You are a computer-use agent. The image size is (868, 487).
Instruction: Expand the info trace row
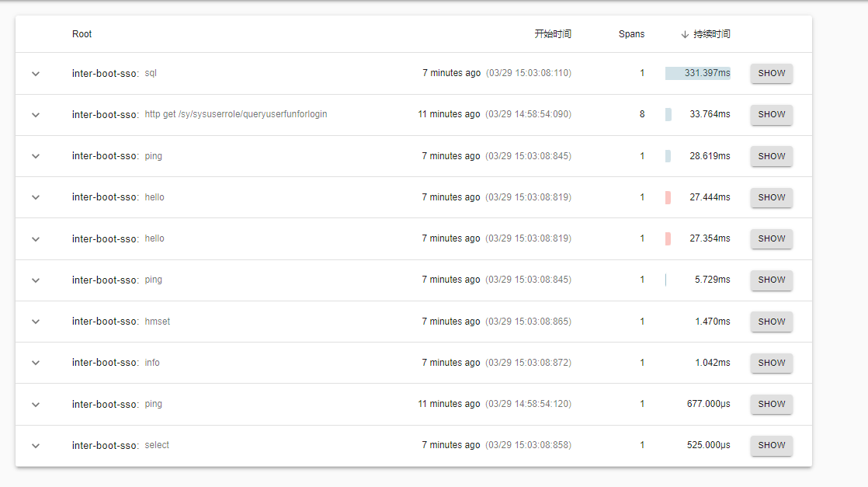point(35,362)
